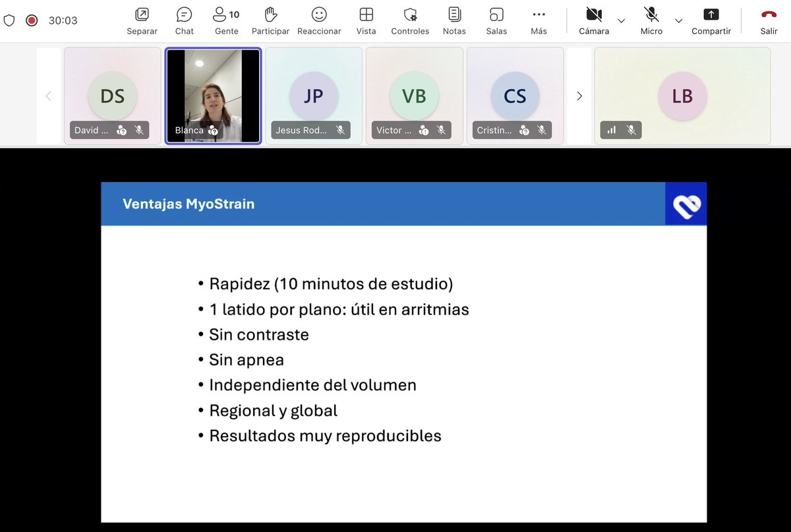Image resolution: width=791 pixels, height=532 pixels.
Task: Click bullet 'Sin contraste'
Action: 259,334
